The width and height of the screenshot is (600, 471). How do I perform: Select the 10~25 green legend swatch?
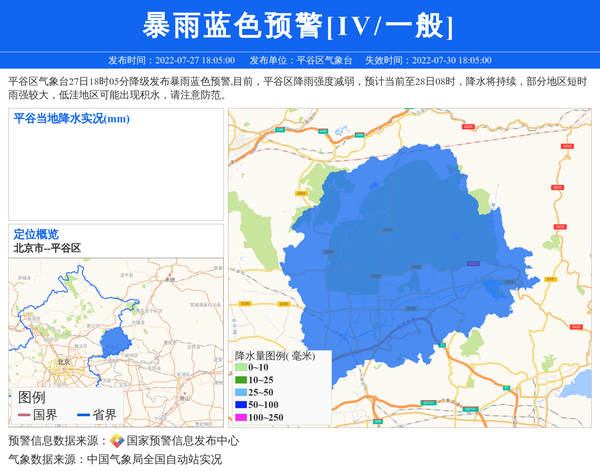[x=240, y=381]
